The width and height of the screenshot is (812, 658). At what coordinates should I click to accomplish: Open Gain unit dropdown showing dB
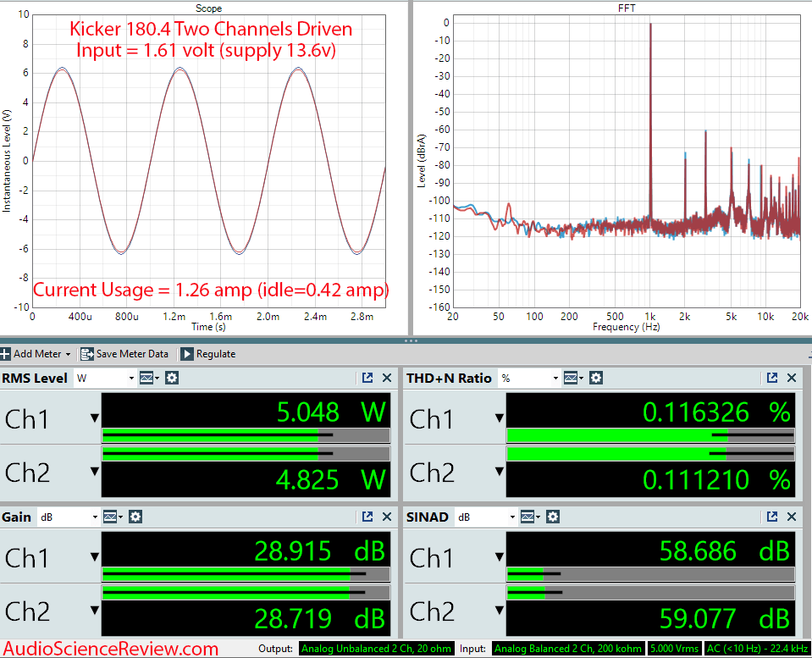[69, 517]
